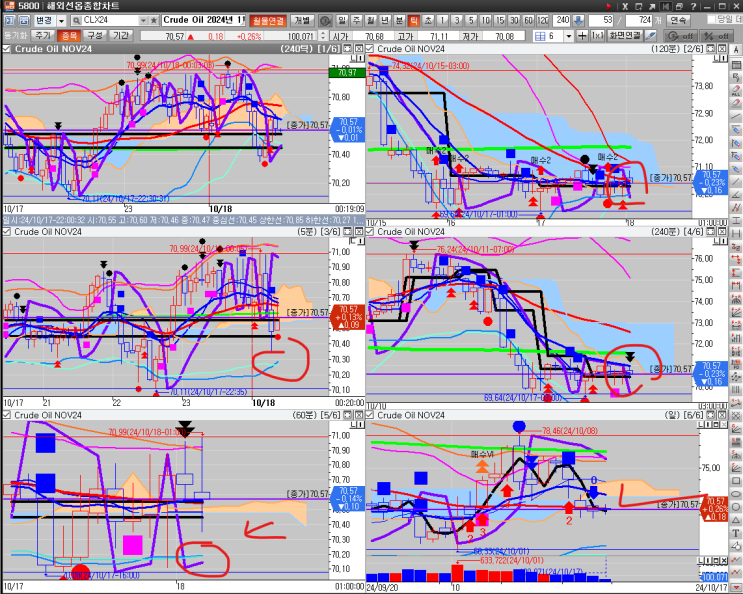This screenshot has height=594, width=743.
Task: Select the angle line tool in sidebar
Action: point(736,195)
